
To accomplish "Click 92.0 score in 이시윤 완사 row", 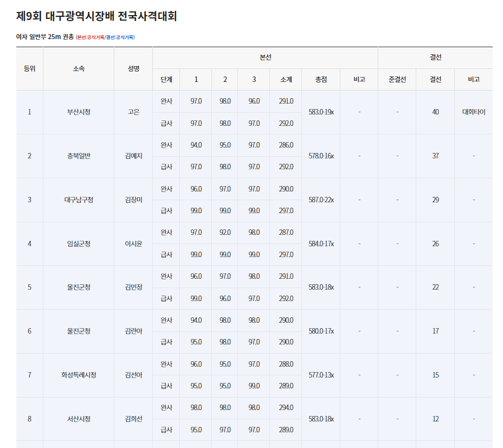I will (225, 233).
